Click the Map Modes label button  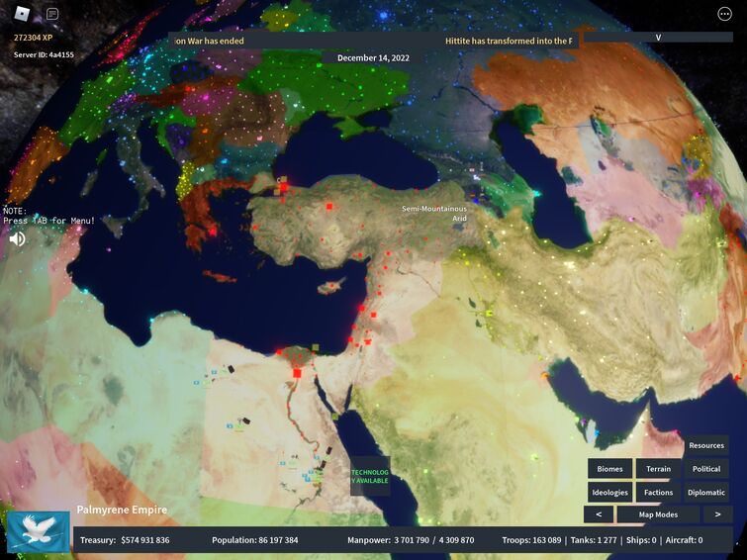tap(658, 514)
